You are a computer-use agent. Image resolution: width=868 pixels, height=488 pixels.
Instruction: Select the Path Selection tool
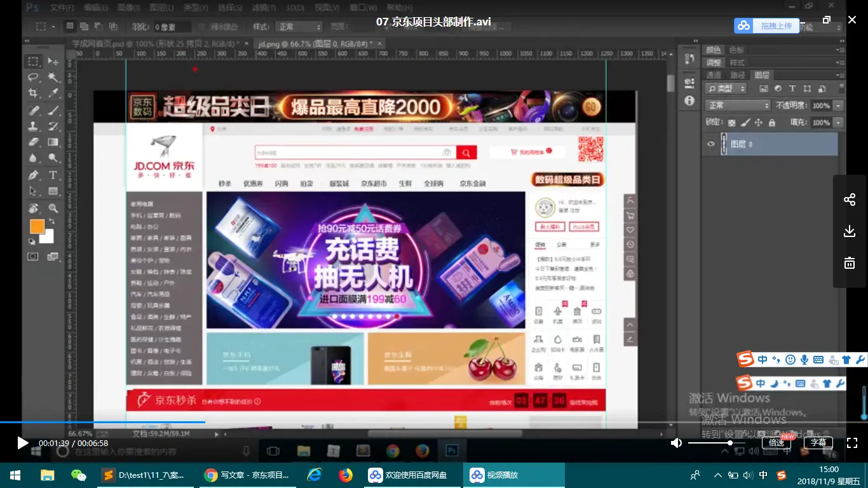click(33, 191)
